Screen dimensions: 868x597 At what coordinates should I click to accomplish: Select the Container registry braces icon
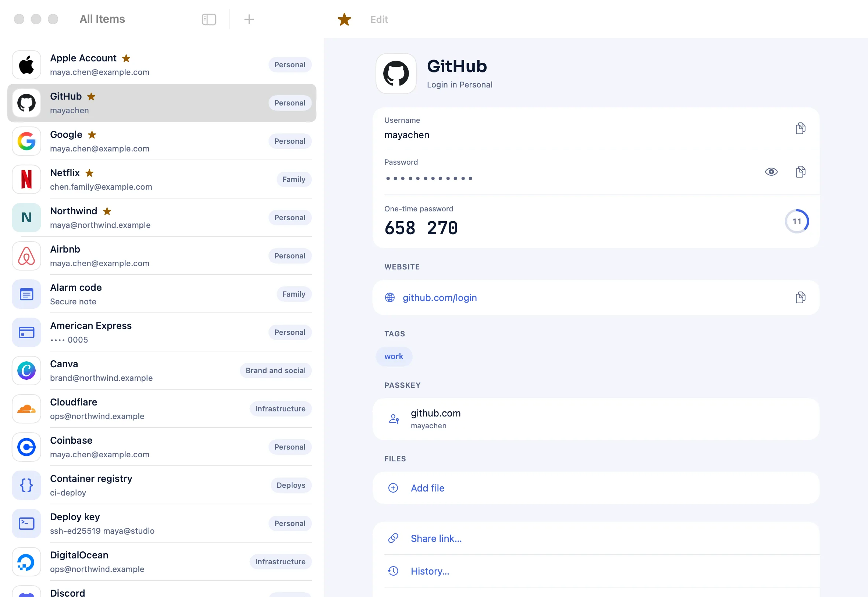tap(26, 485)
